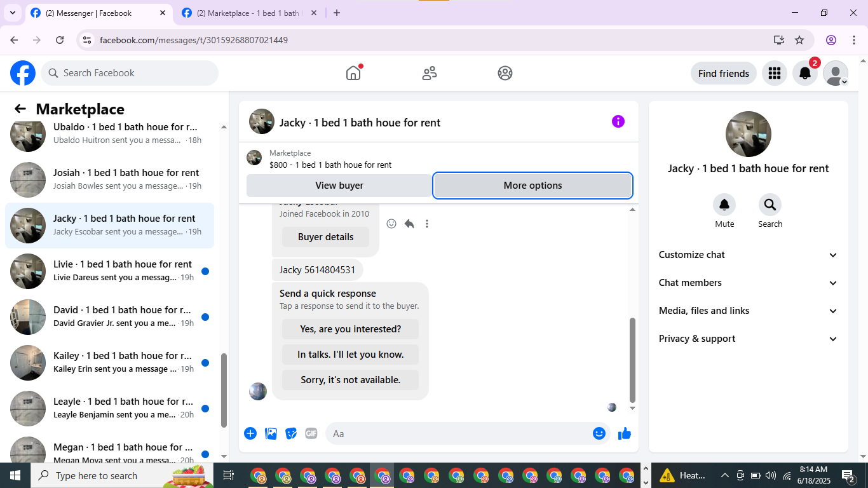Expand Customize chat section

(x=749, y=255)
